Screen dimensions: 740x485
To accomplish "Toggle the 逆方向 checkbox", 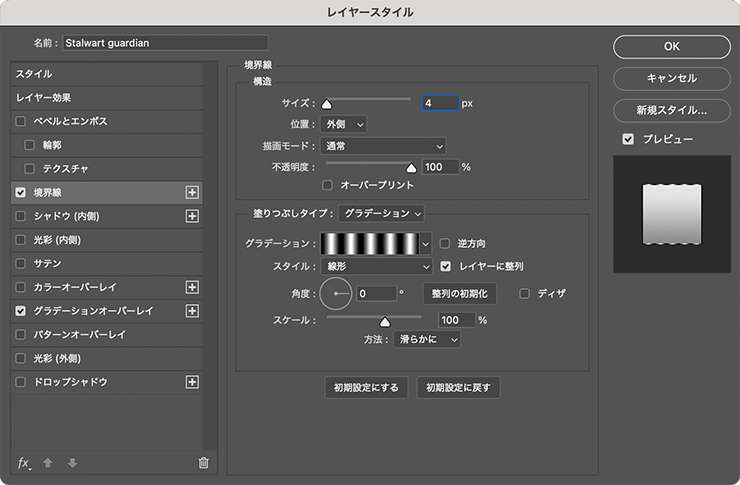I will 446,243.
